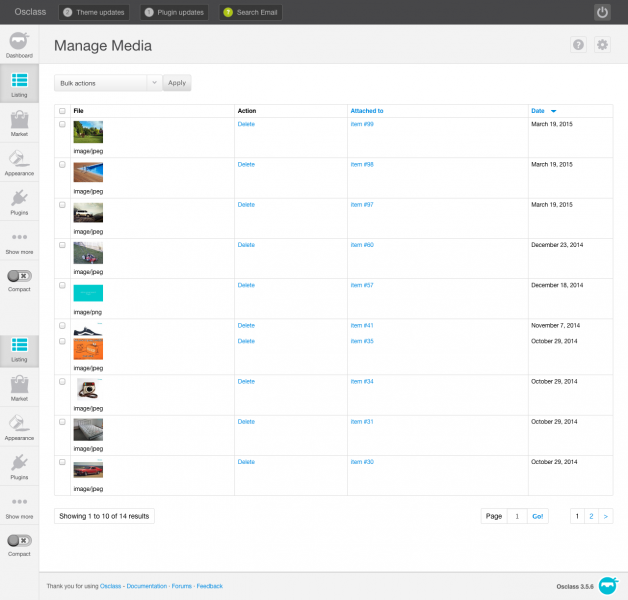Tick the checkbox for item #99 row
The height and width of the screenshot is (600, 628).
[62, 124]
